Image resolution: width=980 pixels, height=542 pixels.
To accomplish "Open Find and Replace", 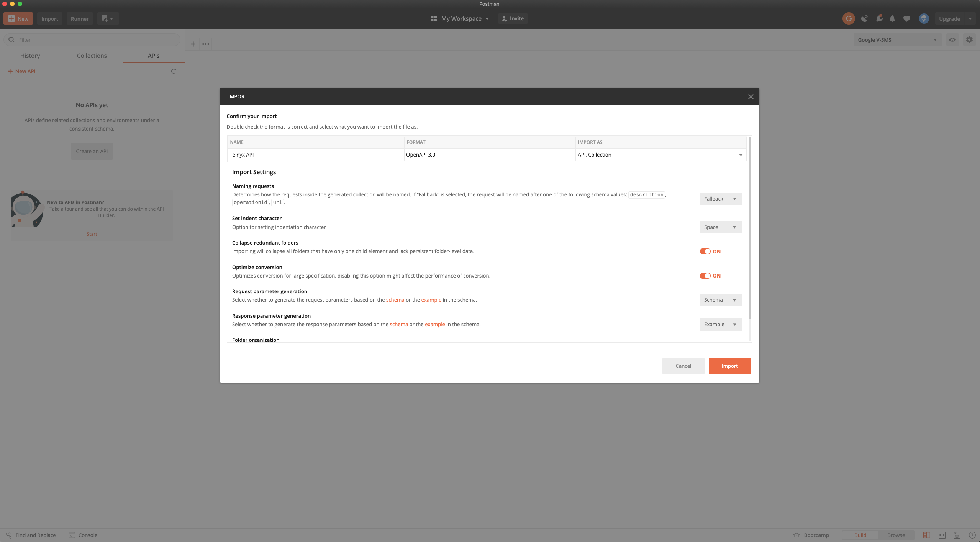I will point(31,535).
